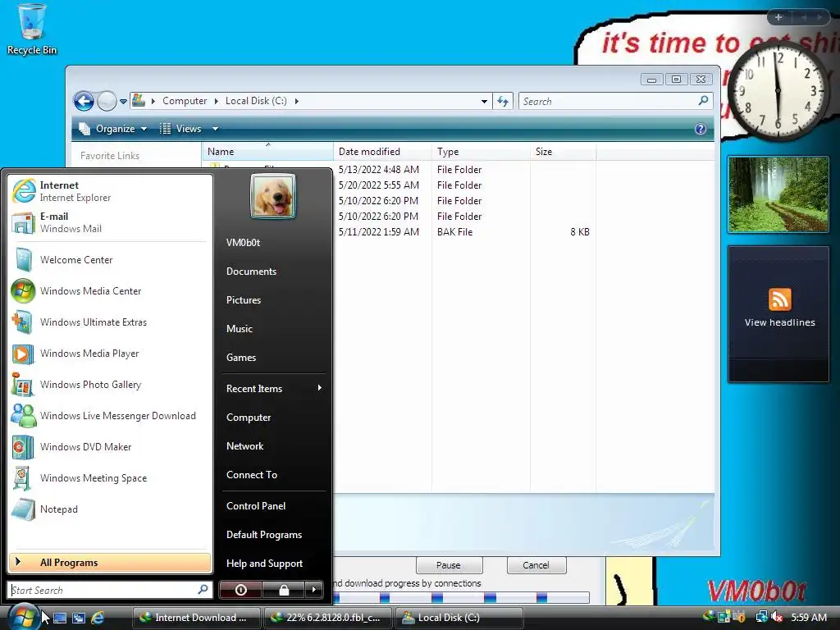840x630 pixels.
Task: Sort by Date modified column
Action: (x=382, y=152)
